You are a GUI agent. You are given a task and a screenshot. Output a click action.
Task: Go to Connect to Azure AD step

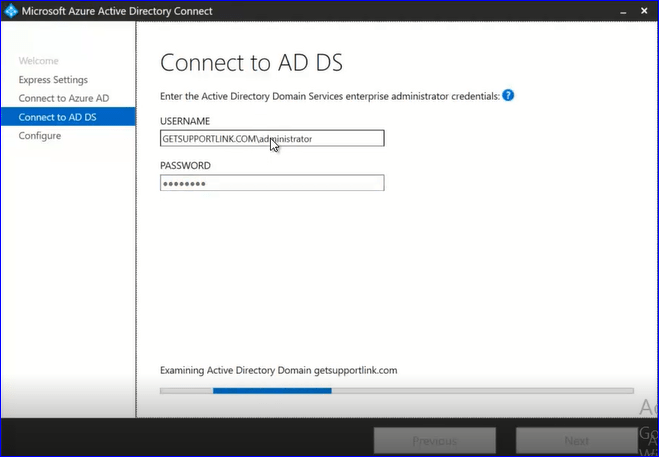(x=64, y=98)
